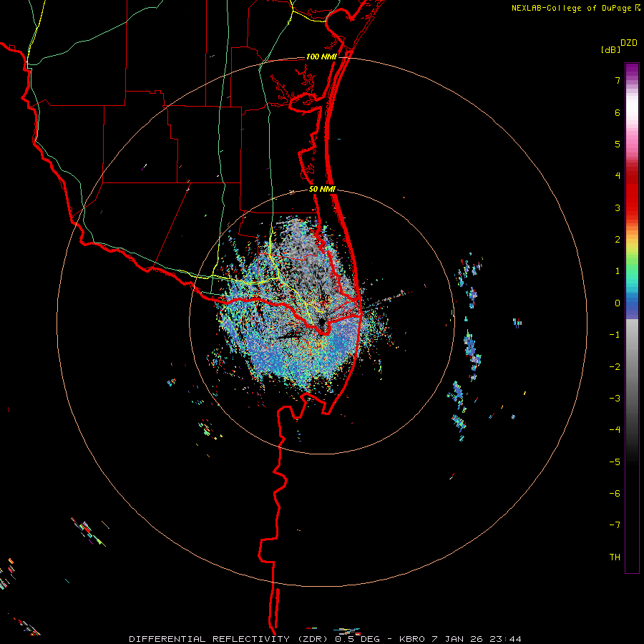644x644 pixels.
Task: Click the 6 value on the color scale
Action: point(618,112)
